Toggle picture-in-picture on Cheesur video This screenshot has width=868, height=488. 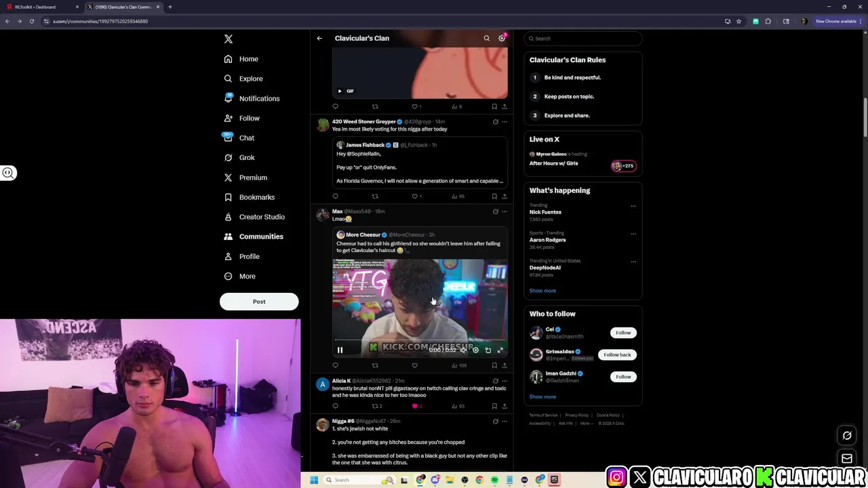click(488, 350)
